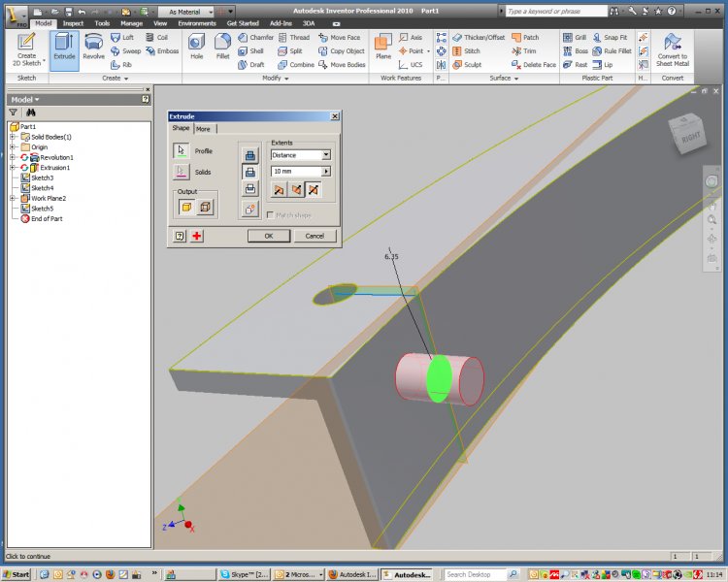Screen dimensions: 728x582
Task: Start Create 2D Sketch
Action: 26,50
